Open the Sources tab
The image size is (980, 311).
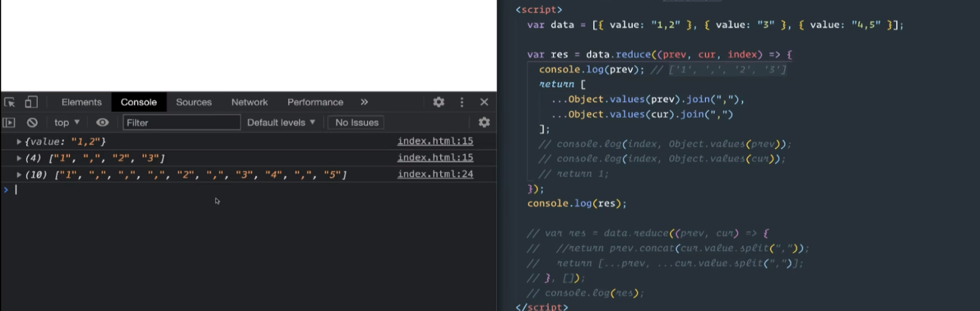point(194,102)
